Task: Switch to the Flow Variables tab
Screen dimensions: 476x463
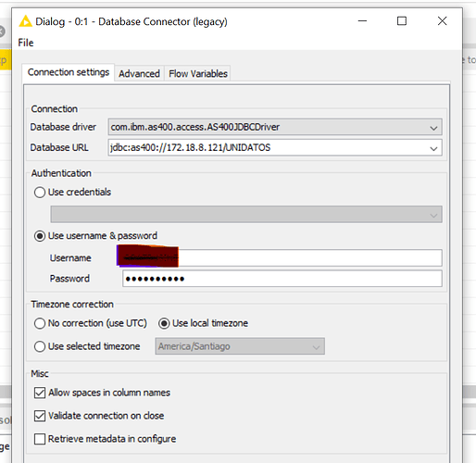Action: point(198,74)
